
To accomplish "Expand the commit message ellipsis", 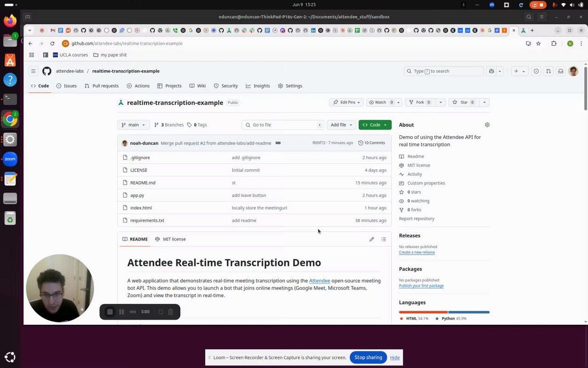I will point(278,143).
